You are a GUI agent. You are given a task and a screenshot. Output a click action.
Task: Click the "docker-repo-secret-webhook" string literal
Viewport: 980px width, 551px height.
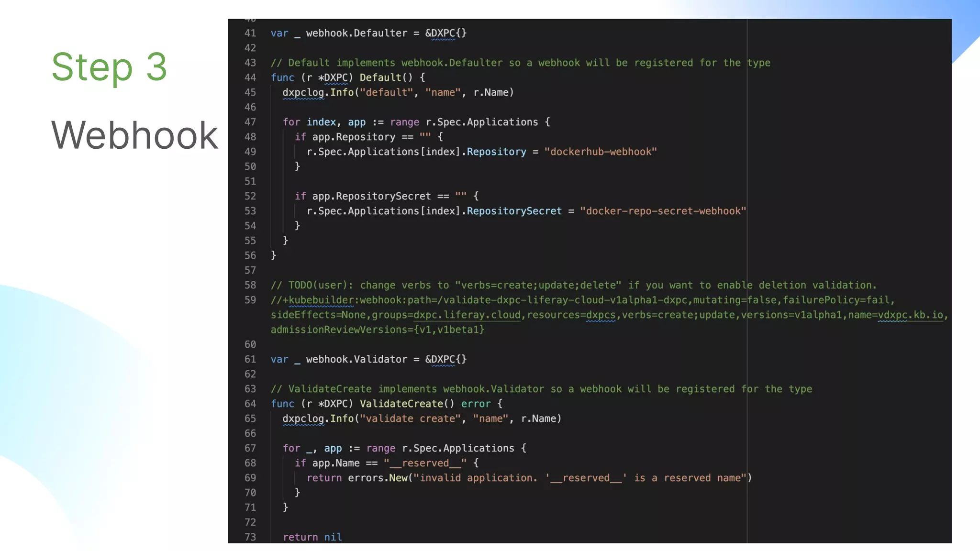[x=663, y=211]
